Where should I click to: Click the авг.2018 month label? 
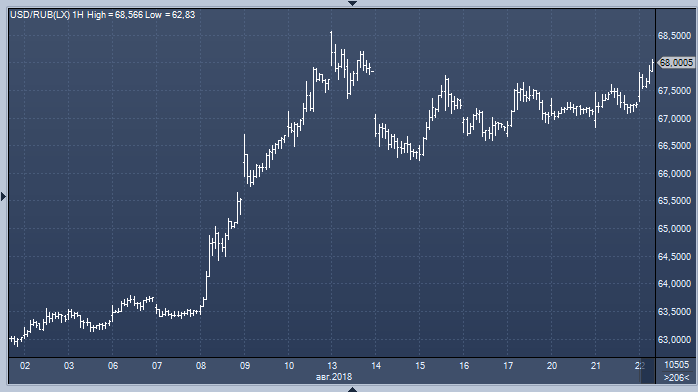pyautogui.click(x=334, y=377)
